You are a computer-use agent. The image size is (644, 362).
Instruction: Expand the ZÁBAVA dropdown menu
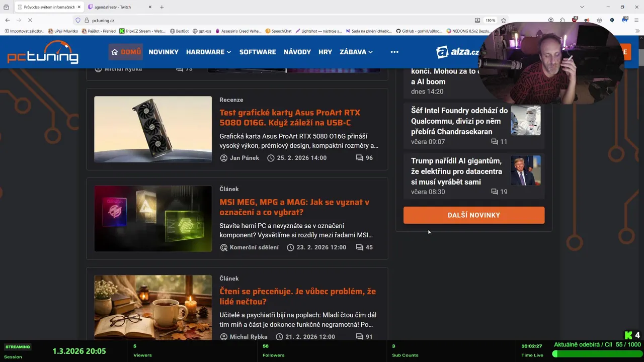356,52
